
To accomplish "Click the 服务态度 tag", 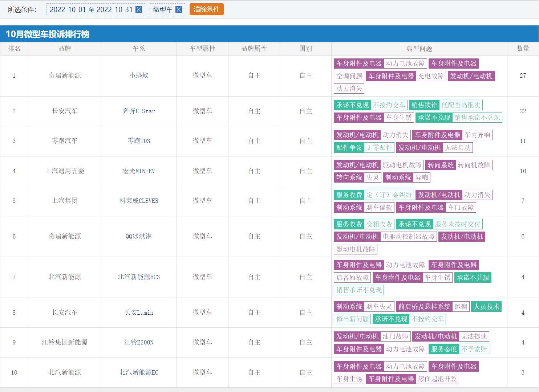I will click(444, 349).
